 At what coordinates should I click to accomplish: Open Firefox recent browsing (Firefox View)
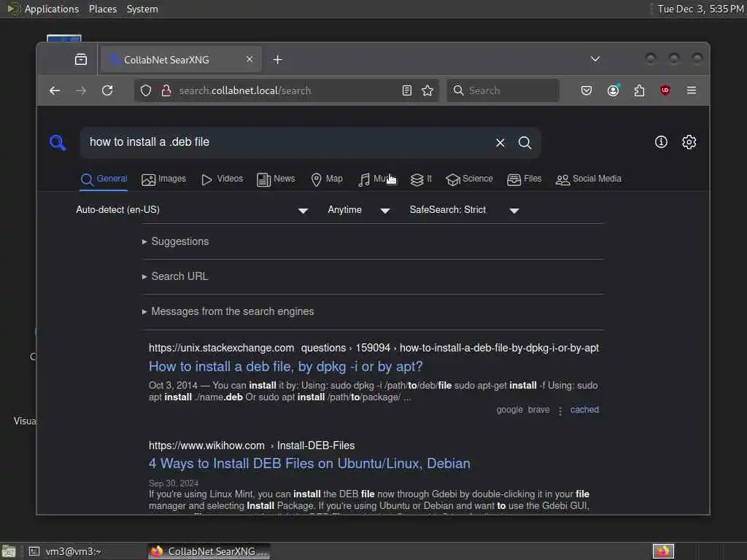click(x=81, y=60)
